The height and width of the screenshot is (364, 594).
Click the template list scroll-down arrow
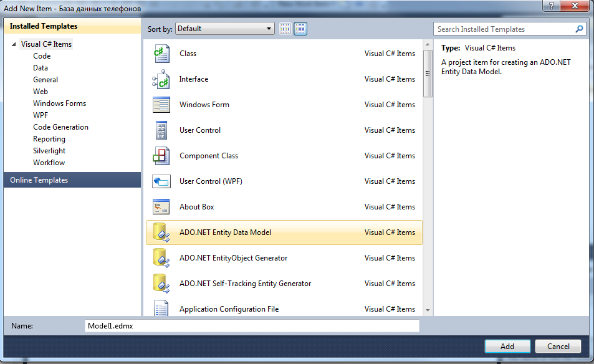(428, 310)
